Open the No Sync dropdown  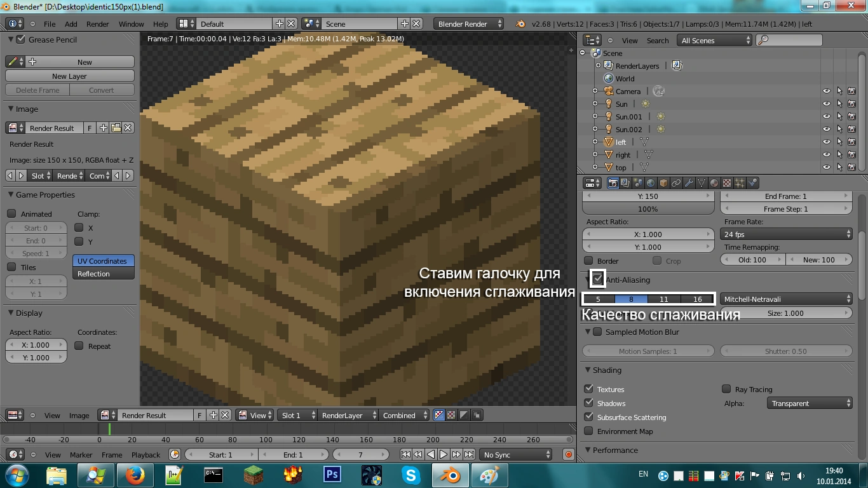pos(516,454)
